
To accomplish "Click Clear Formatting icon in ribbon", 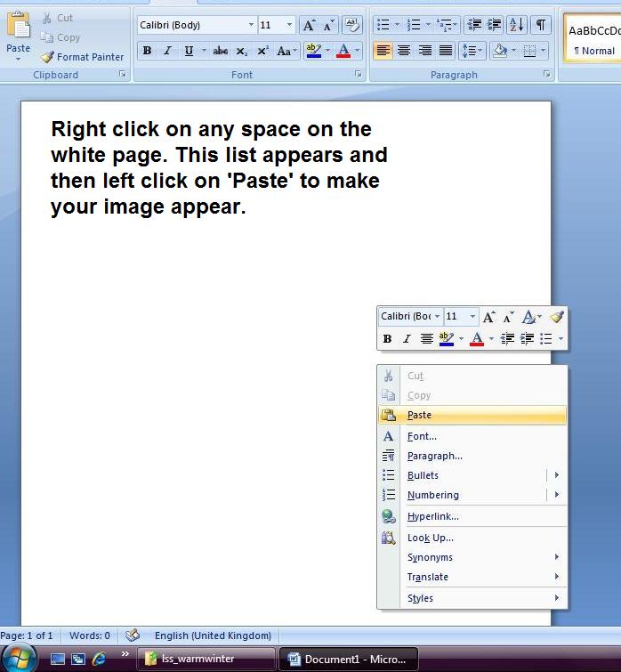I will 352,25.
